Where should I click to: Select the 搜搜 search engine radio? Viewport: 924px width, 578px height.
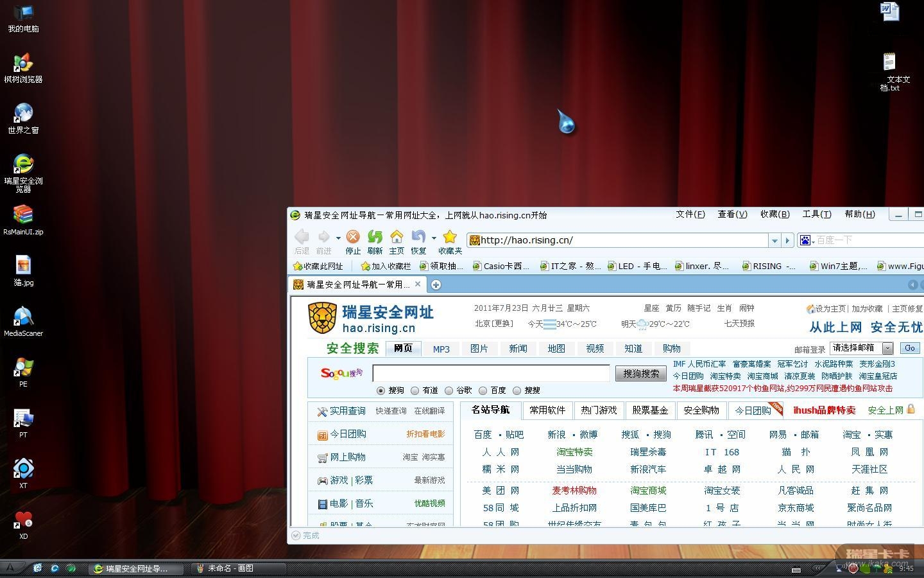click(x=517, y=390)
